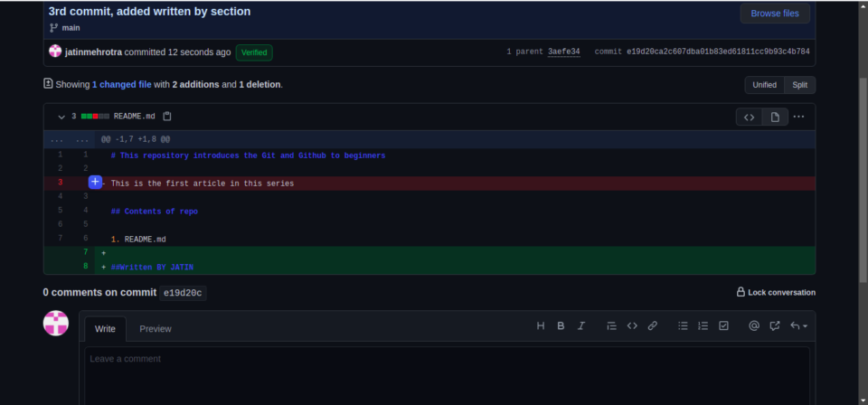Image resolution: width=868 pixels, height=405 pixels.
Task: Click the added line '##Written BY JATIN'
Action: [152, 268]
